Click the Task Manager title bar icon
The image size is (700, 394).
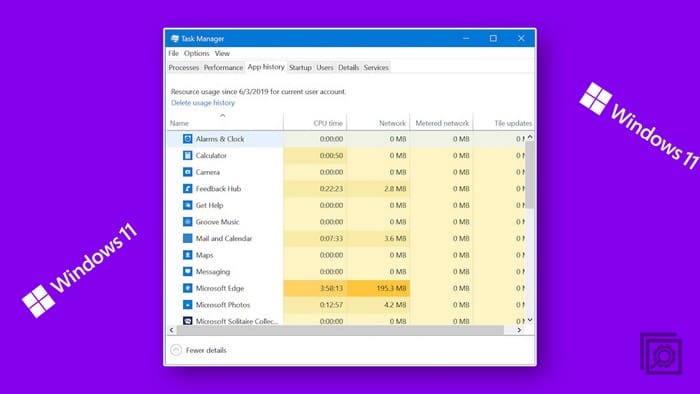pos(175,38)
